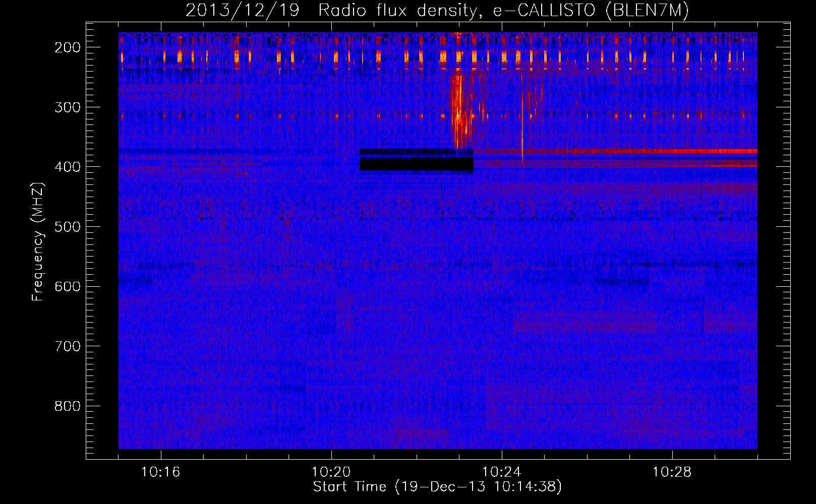Click the 800 frequency tick label
The width and height of the screenshot is (816, 504).
point(67,406)
